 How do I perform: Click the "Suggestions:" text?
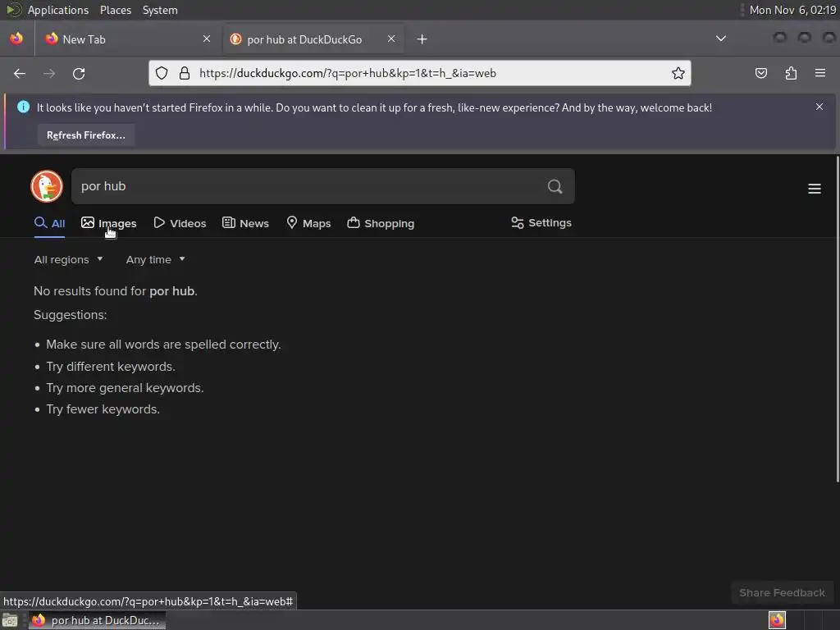pyautogui.click(x=71, y=315)
